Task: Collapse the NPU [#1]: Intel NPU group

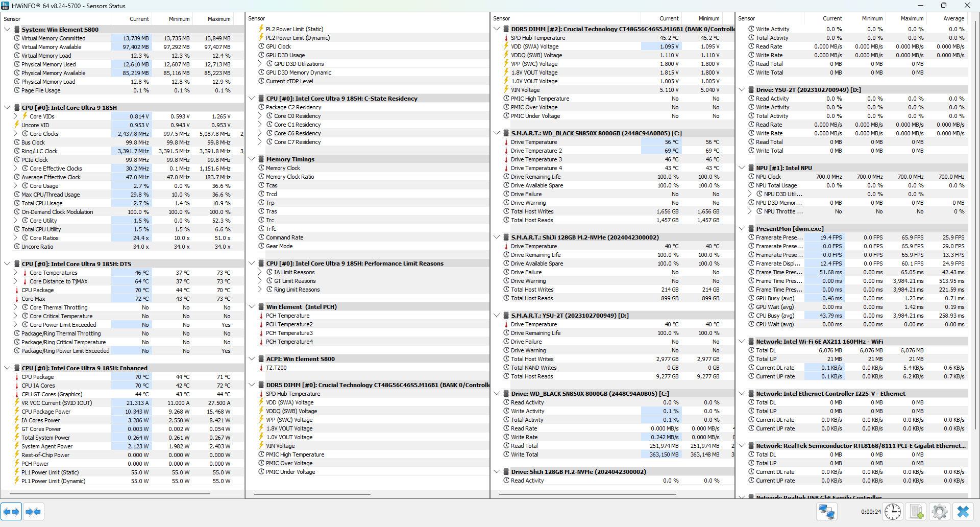Action: pyautogui.click(x=742, y=168)
